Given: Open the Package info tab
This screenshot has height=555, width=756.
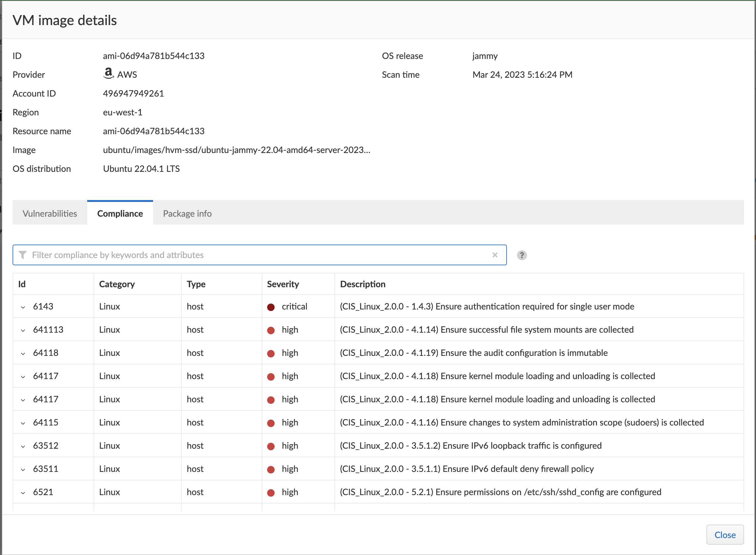Looking at the screenshot, I should (x=187, y=213).
